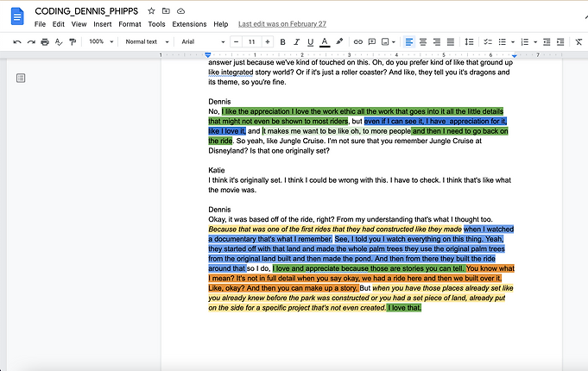Click the right indent ruler marker
Image resolution: width=588 pixels, height=371 pixels.
pos(515,55)
